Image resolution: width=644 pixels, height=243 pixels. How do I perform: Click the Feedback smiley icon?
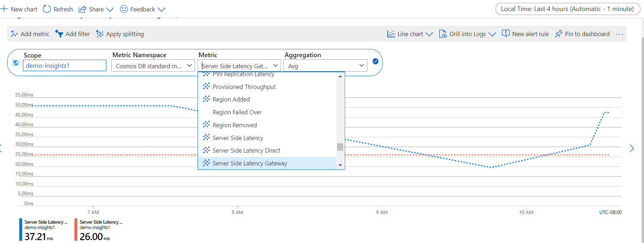[x=124, y=9]
